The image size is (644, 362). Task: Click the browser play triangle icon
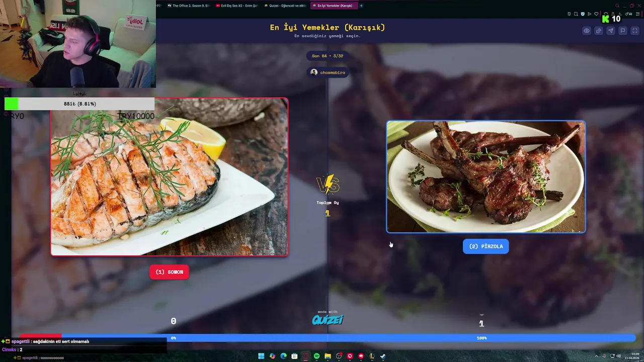[x=589, y=14]
